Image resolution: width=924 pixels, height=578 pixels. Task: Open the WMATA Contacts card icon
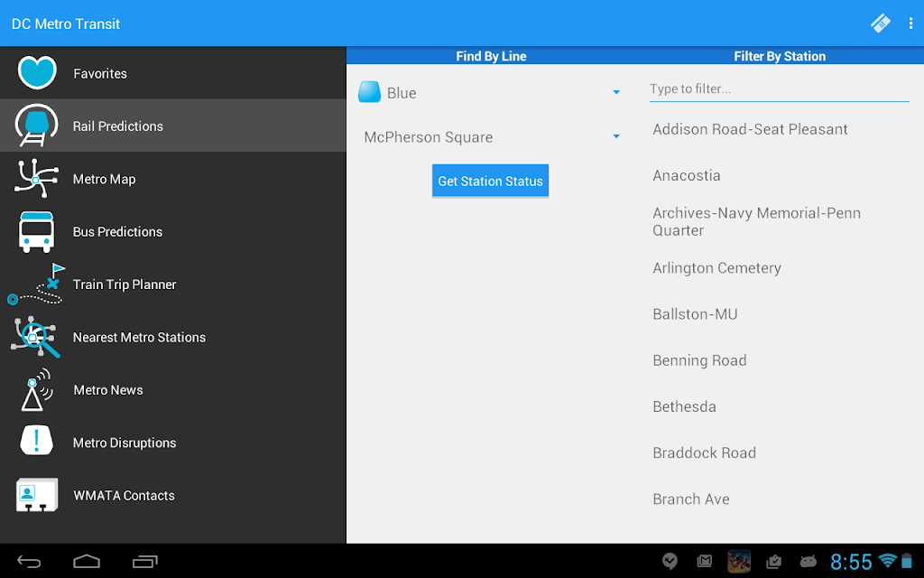(36, 495)
